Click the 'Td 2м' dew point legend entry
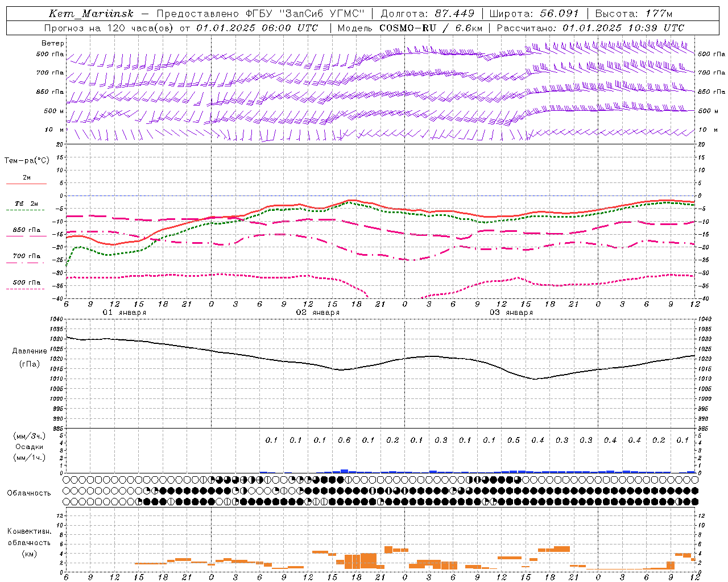This screenshot has width=728, height=582. pos(27,203)
